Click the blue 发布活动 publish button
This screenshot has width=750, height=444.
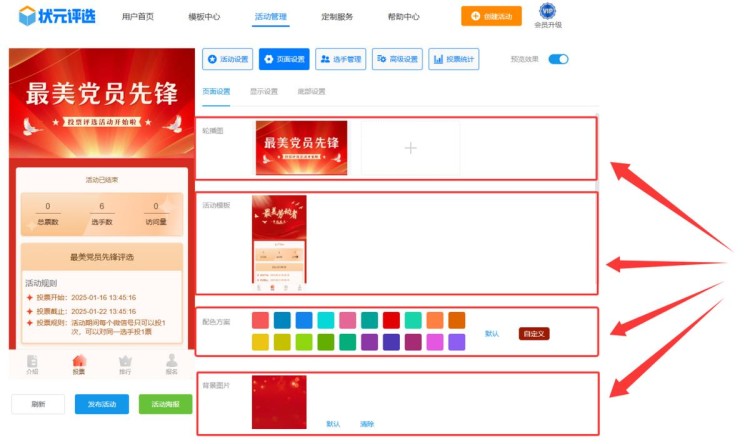[101, 404]
